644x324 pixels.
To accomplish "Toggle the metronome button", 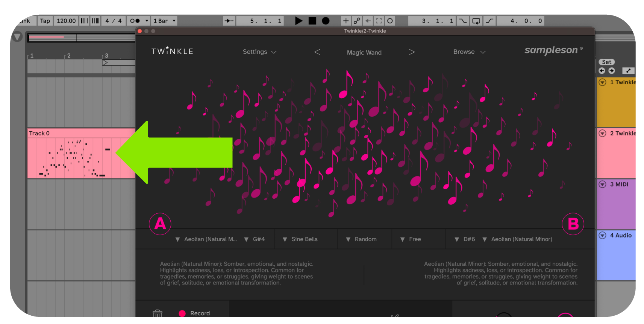I will (x=135, y=21).
